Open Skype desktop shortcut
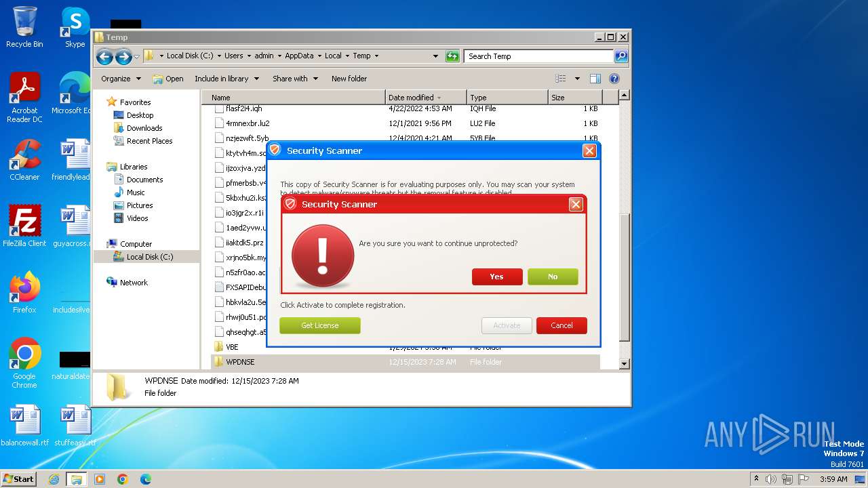 75,28
